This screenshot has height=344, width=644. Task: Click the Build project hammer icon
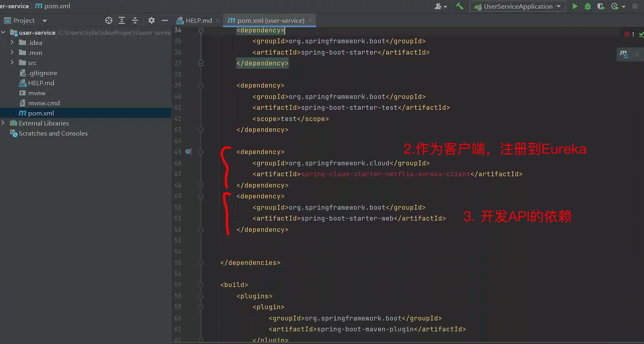460,6
